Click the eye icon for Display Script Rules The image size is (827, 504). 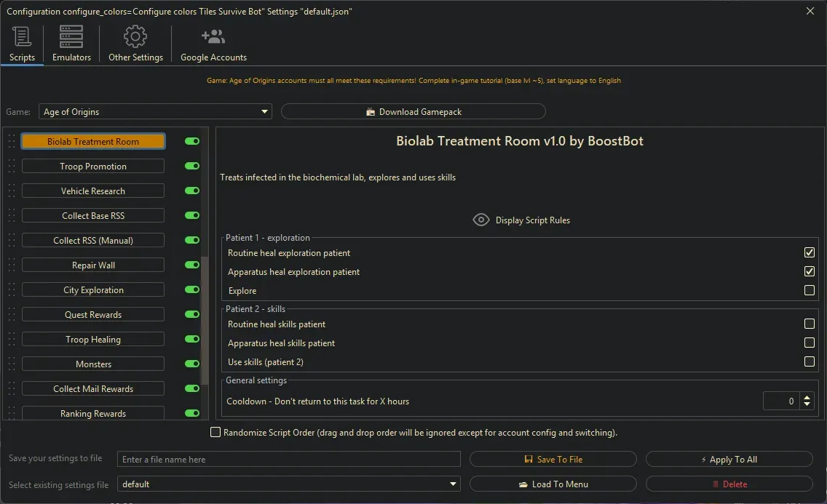point(480,220)
